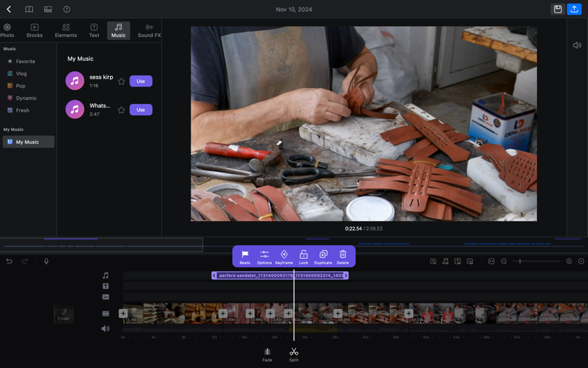Screen dimensions: 588x368
Task: Click the Cover thumbnail on timeline
Action: (64, 313)
